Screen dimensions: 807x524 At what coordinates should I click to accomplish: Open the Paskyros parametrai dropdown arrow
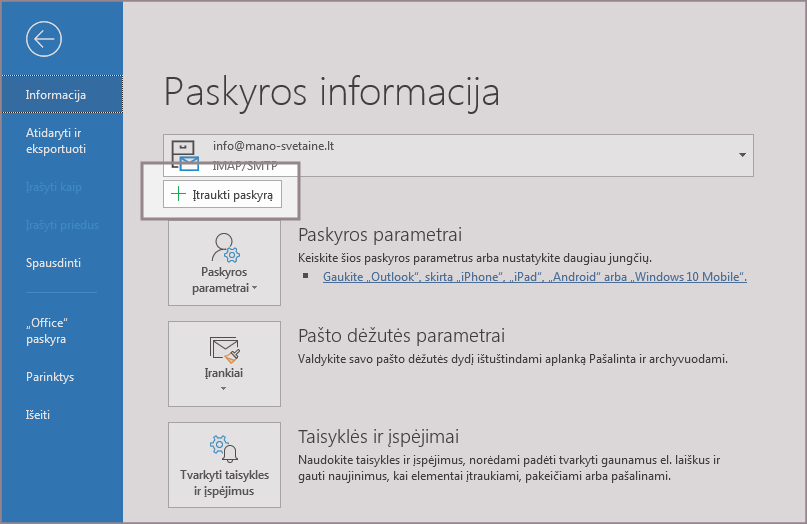pos(254,288)
